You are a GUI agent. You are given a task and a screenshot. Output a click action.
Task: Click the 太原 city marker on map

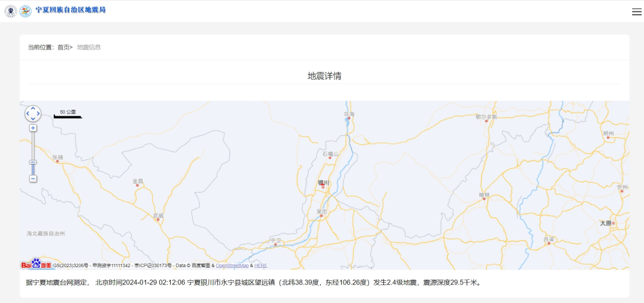(x=613, y=223)
